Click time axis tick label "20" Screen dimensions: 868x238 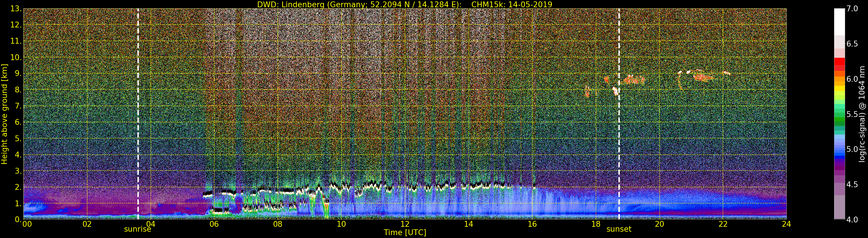click(x=659, y=224)
